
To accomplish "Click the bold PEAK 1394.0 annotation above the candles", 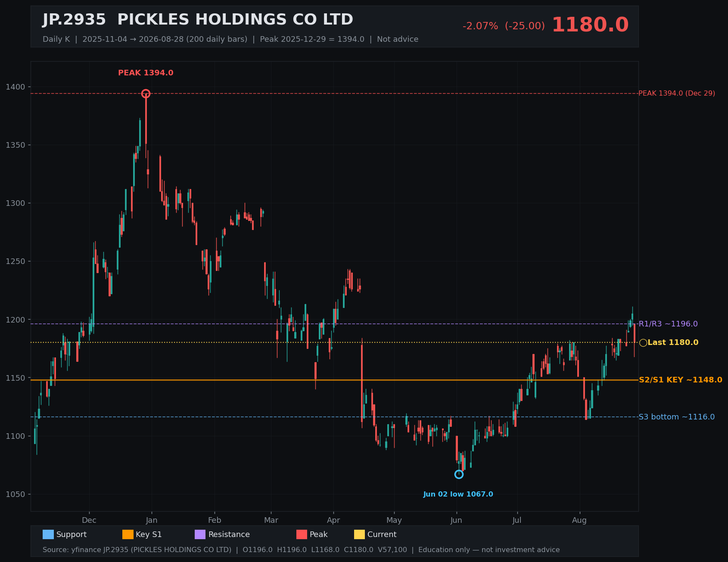I will (146, 73).
